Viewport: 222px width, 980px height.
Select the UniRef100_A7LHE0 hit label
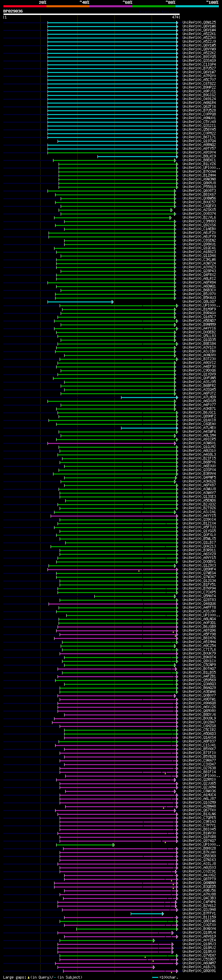[x=199, y=428]
